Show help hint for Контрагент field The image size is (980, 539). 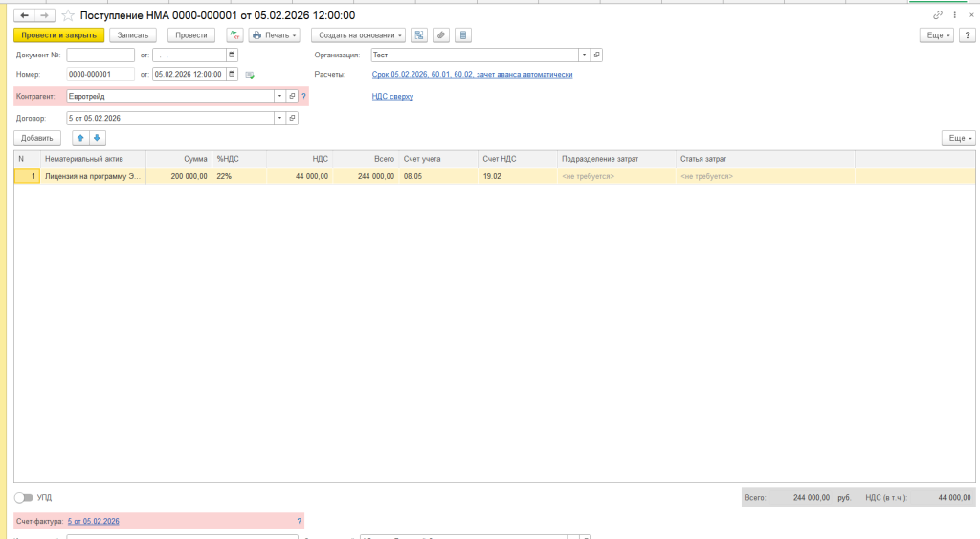point(303,97)
